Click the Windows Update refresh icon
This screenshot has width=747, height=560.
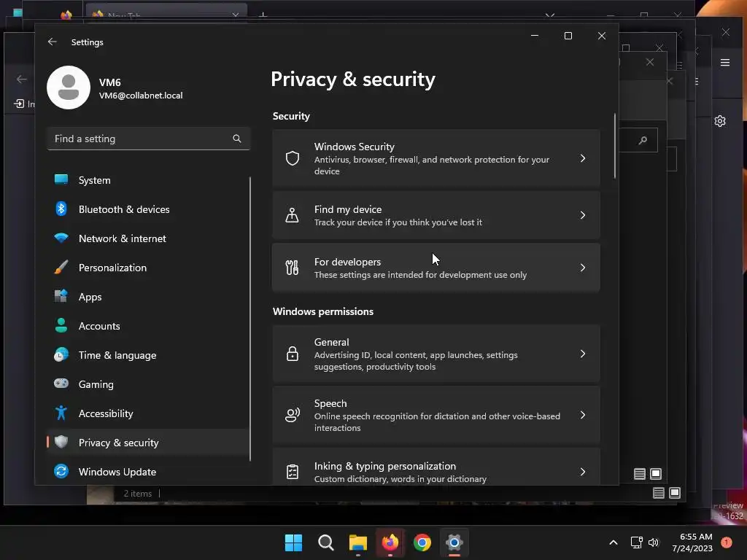[61, 472]
